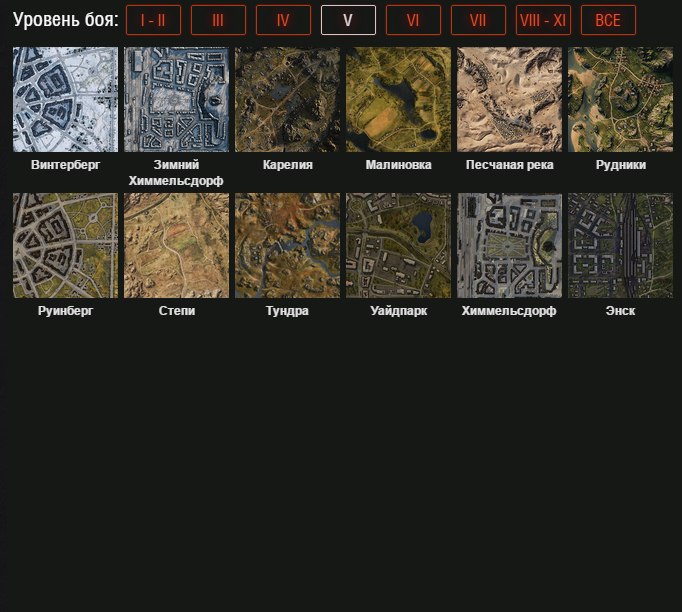Select battle tier I - II filter
Viewport: 682px width, 612px height.
point(153,20)
